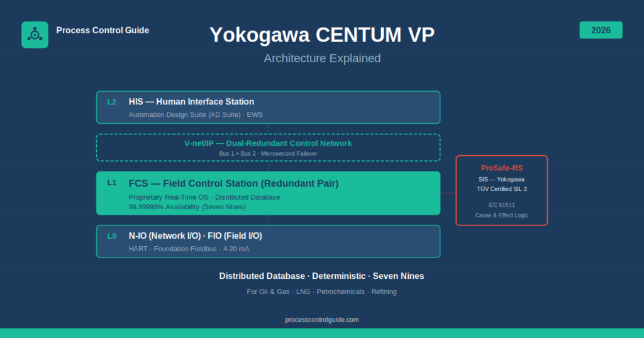644x338 pixels.
Task: Click SIS — Yokogawa text
Action: point(501,179)
